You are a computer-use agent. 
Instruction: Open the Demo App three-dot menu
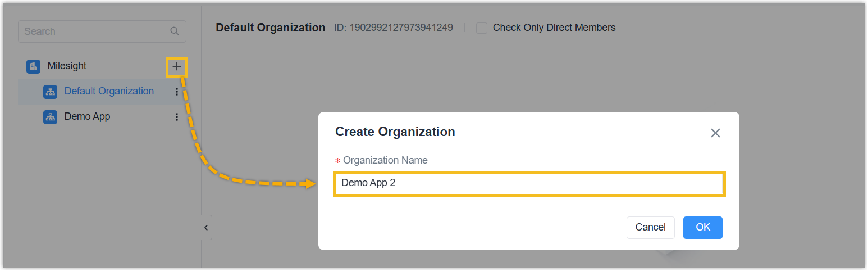click(x=177, y=117)
